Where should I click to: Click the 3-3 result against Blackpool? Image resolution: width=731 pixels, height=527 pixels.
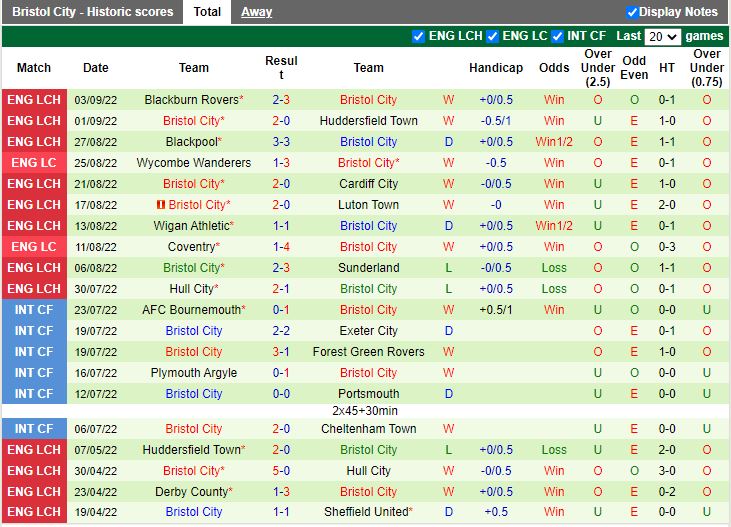[281, 142]
